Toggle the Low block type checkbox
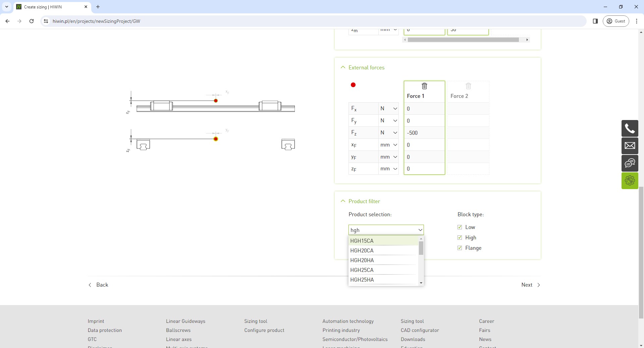Viewport: 644px width, 348px height. (x=460, y=227)
